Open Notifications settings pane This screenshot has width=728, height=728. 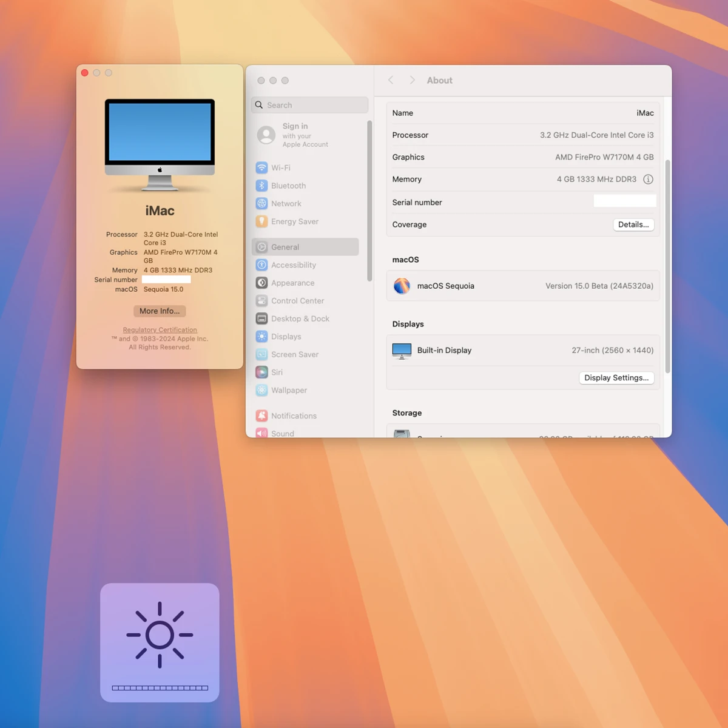click(305, 416)
